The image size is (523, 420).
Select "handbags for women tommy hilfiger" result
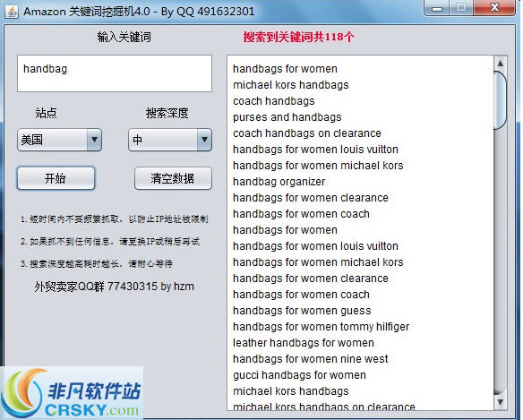pyautogui.click(x=321, y=327)
